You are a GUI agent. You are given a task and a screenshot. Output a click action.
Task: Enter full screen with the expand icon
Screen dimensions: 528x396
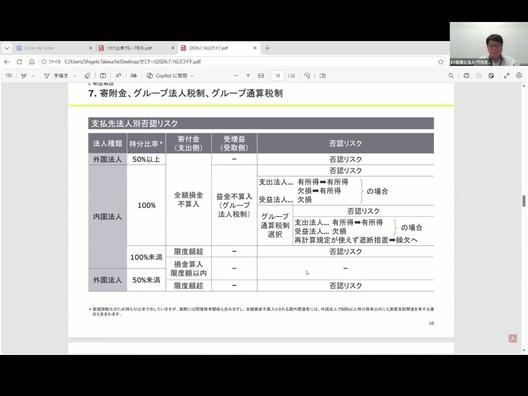pos(506,76)
